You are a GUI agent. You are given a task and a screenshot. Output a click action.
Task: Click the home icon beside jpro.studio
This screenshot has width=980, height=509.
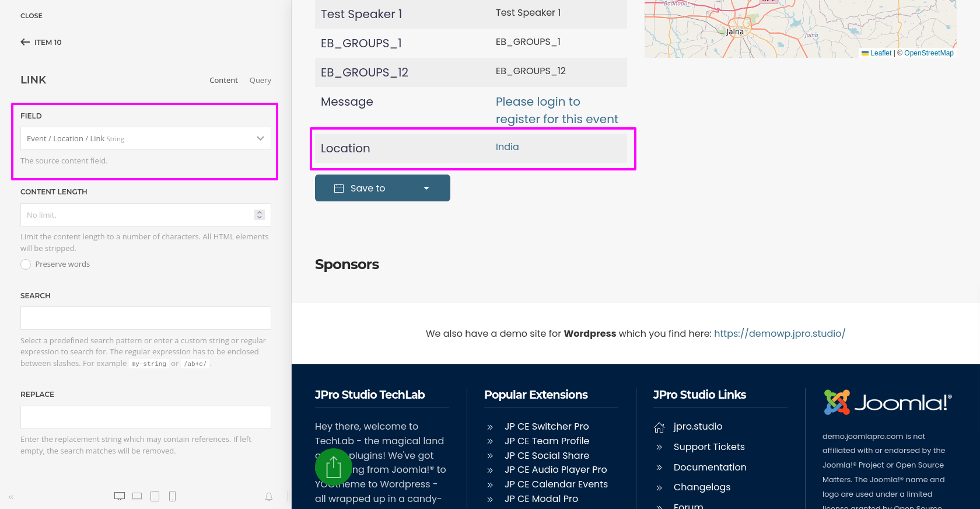tap(659, 427)
